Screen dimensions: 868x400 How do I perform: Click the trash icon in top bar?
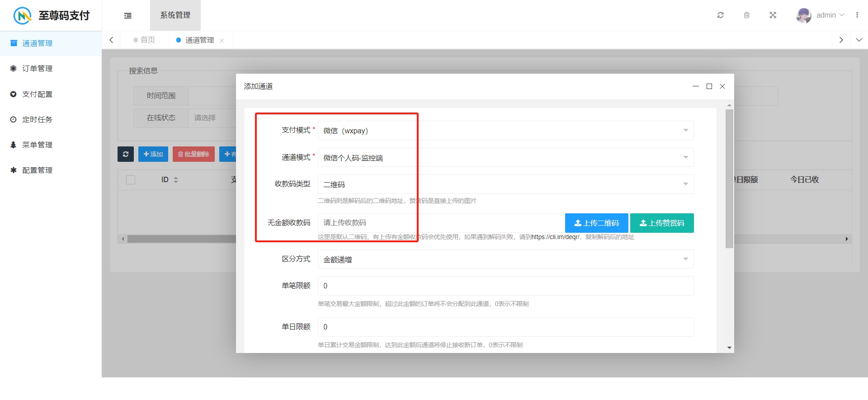(x=747, y=15)
